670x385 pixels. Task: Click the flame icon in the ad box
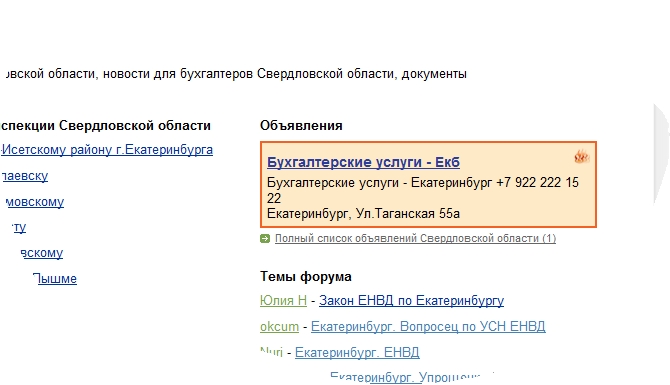tap(582, 156)
